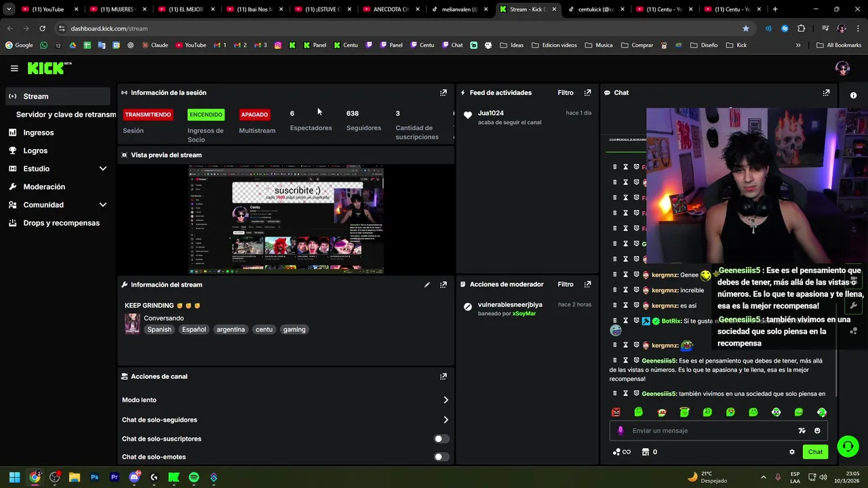Viewport: 868px width, 488px height.
Task: Click the argentina stream tag
Action: [x=231, y=329]
